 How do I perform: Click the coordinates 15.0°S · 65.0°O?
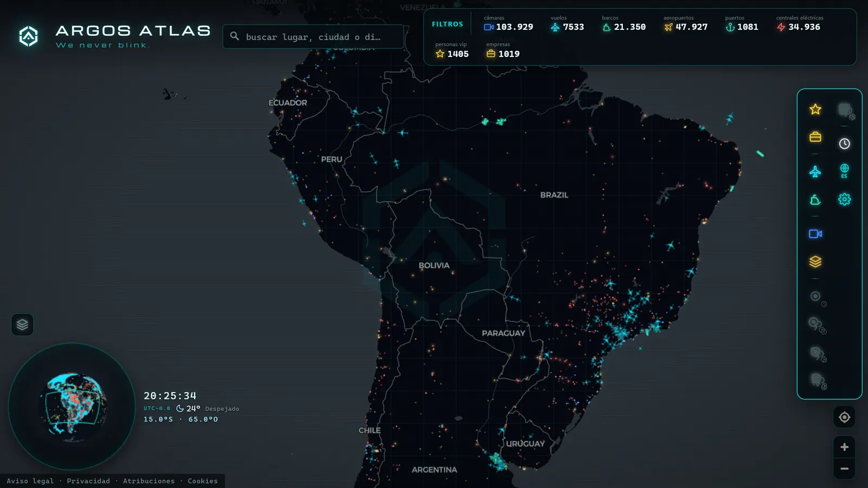point(181,419)
